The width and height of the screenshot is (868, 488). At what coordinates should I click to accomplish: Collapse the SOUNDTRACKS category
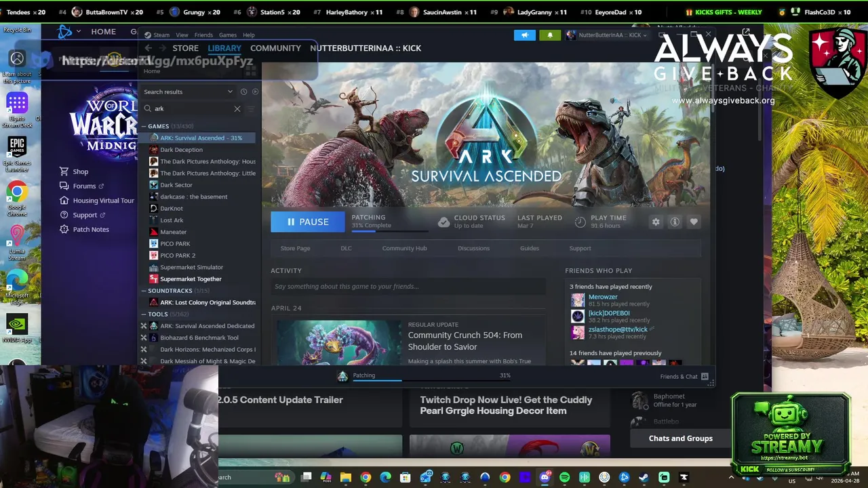(x=144, y=291)
